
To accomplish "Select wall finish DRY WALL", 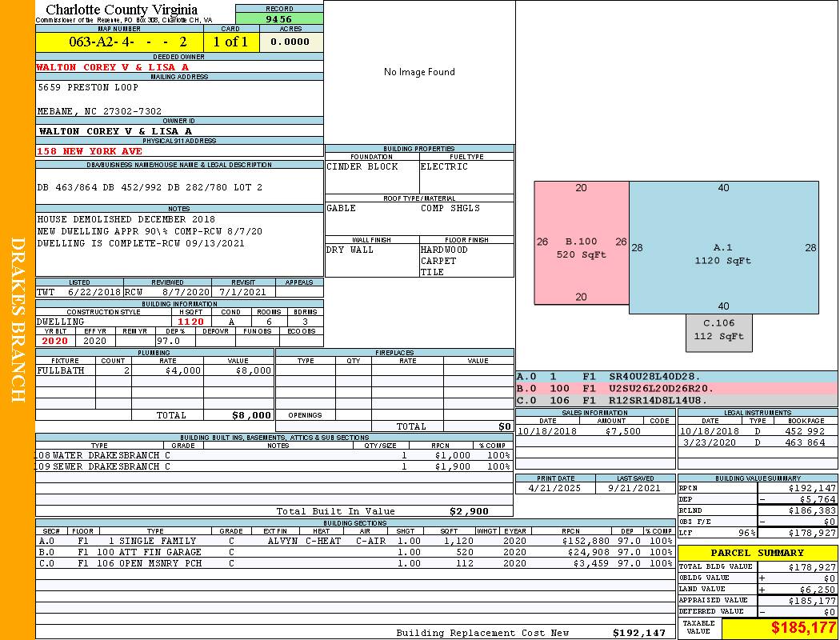I will coord(350,250).
